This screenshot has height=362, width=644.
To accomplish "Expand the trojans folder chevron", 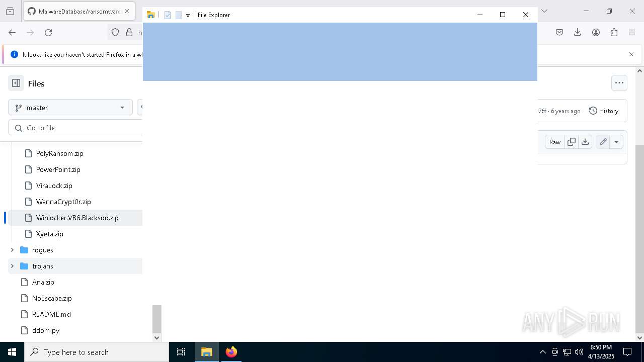I will 12,266.
